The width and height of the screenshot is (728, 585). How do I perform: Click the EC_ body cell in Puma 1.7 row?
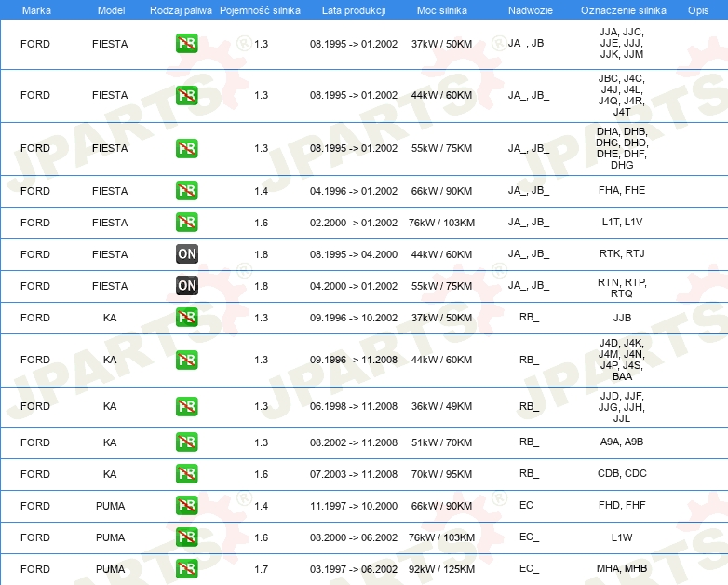coord(530,569)
